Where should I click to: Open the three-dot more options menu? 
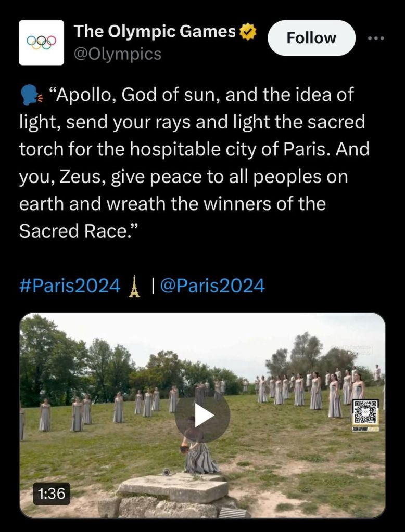tap(375, 38)
